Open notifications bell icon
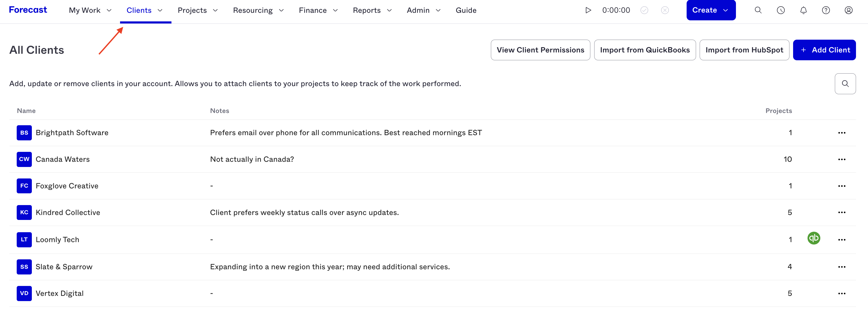The width and height of the screenshot is (868, 323). click(x=803, y=10)
